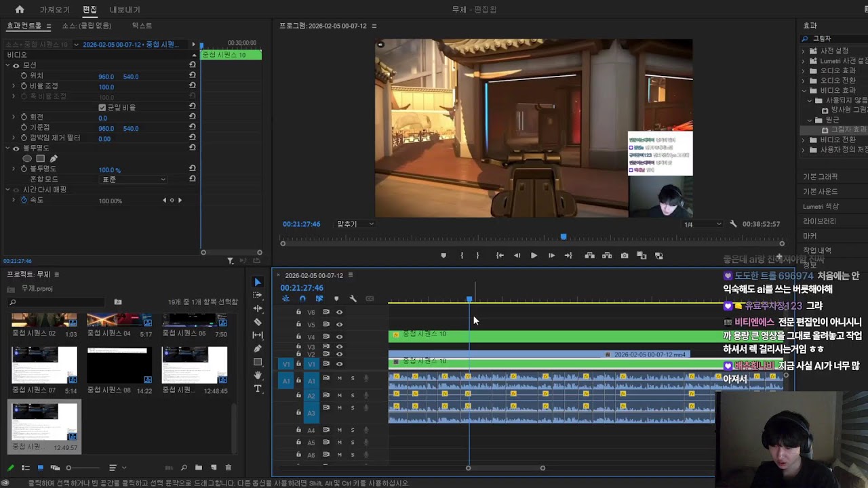Click the Lift button in Program monitor
The width and height of the screenshot is (868, 488).
[590, 256]
